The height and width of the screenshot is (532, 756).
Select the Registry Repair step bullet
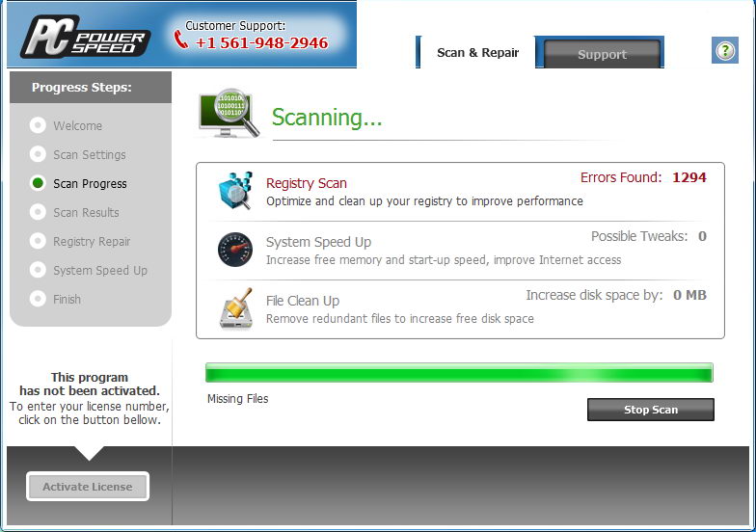click(38, 241)
